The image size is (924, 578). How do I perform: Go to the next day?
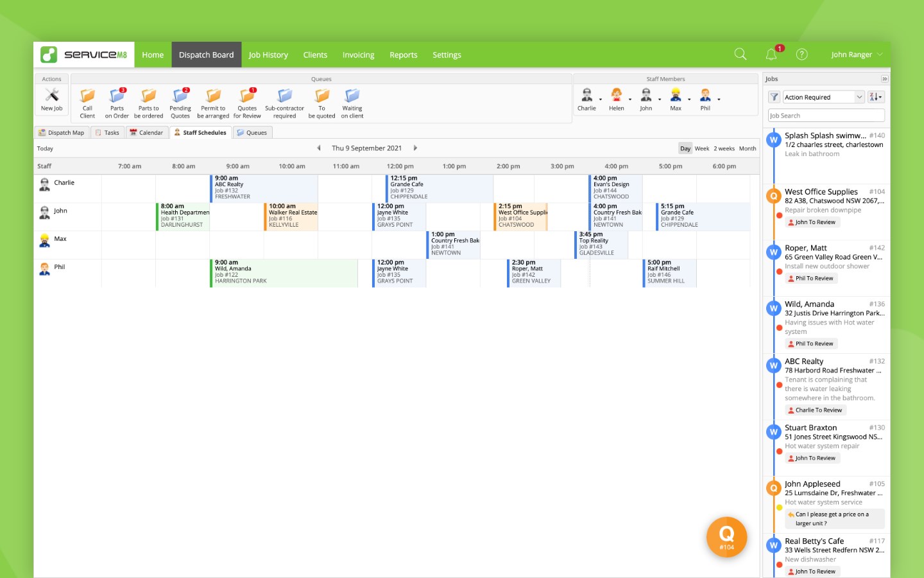415,148
